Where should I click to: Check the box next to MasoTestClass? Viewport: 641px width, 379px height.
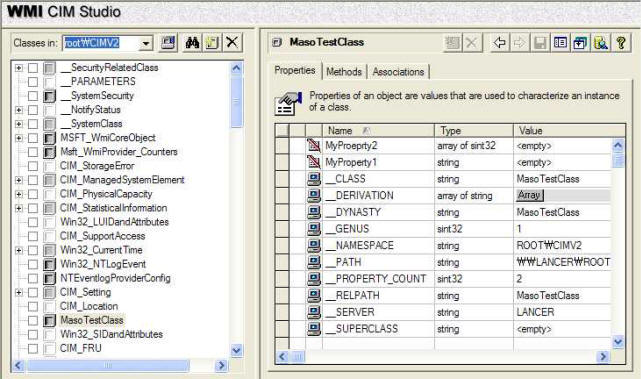(33, 321)
